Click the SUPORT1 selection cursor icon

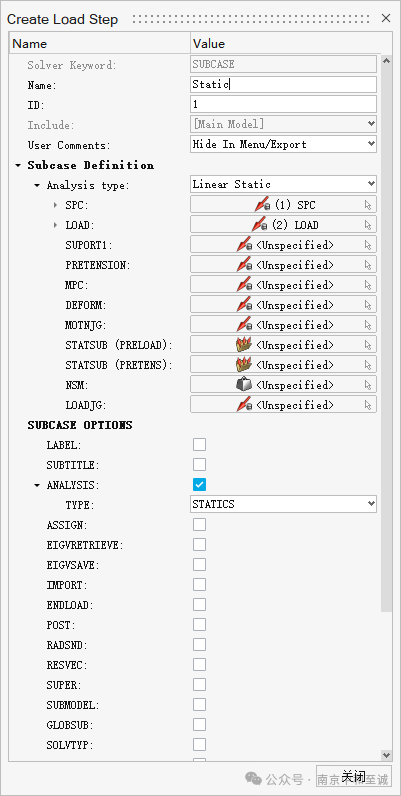[368, 245]
